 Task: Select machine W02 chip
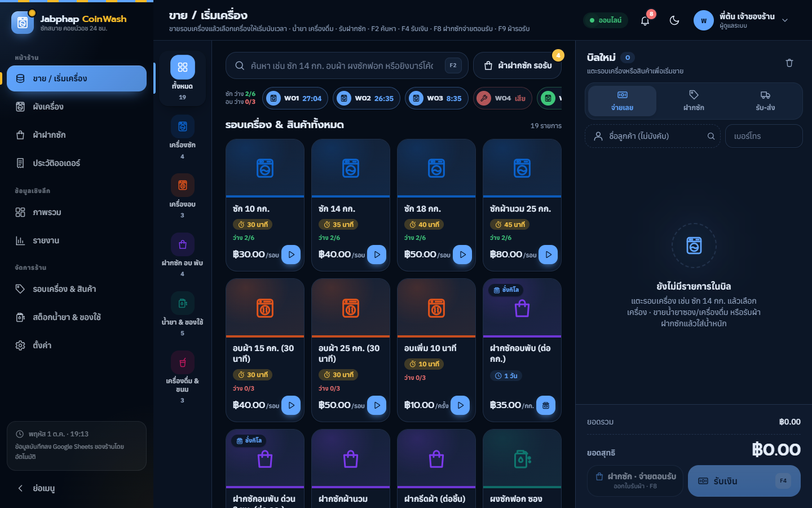coord(367,98)
